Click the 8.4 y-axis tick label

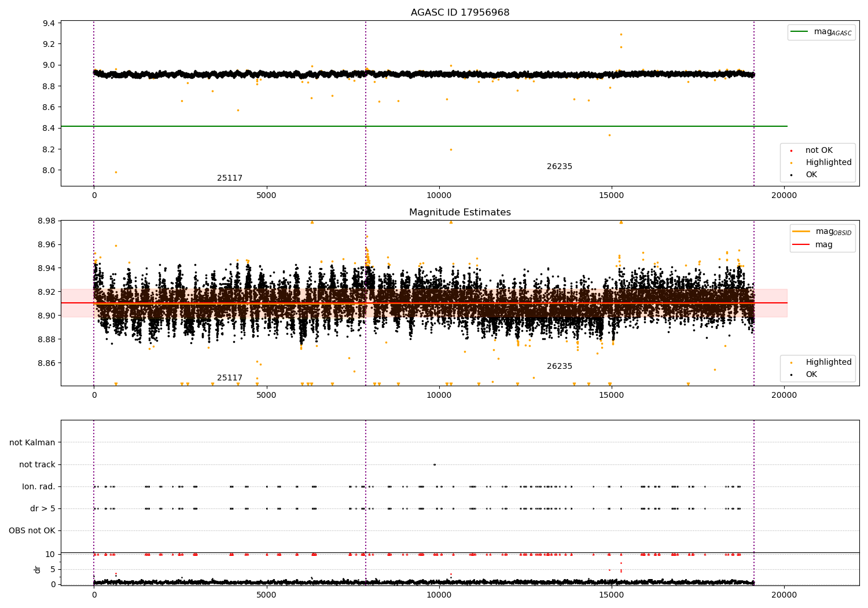pos(49,128)
